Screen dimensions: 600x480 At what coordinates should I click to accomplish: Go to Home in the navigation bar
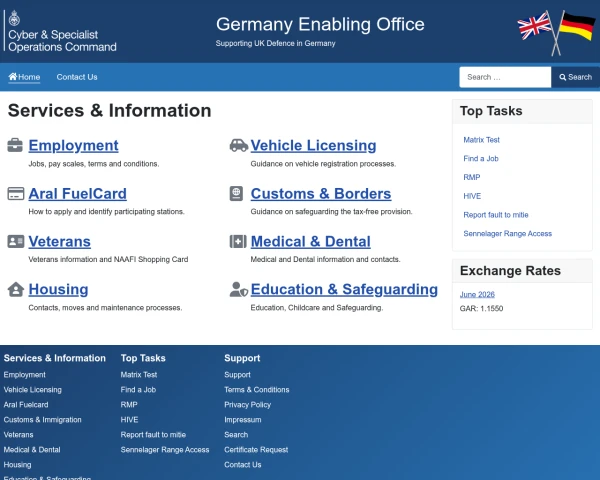point(24,77)
